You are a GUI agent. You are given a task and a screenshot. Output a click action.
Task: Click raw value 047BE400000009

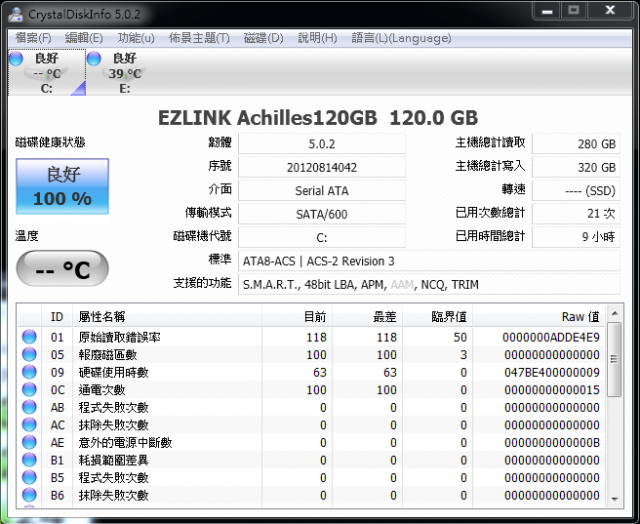[x=552, y=373]
